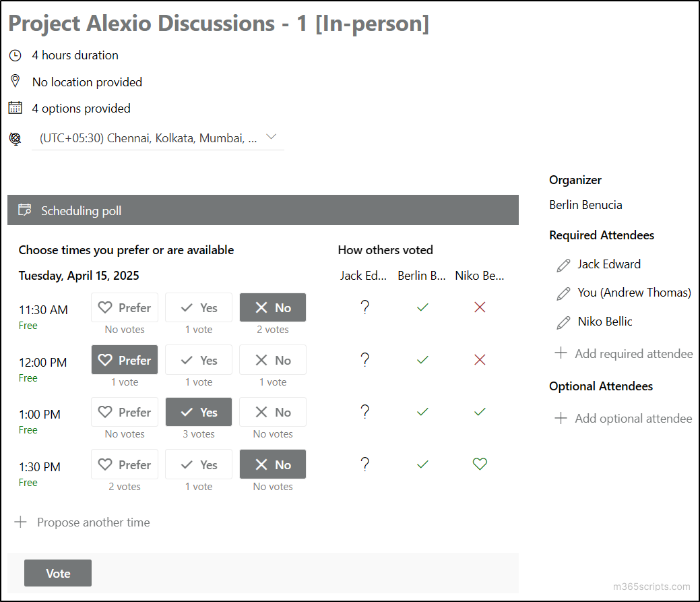Click the clock icon beside 4 hours duration

coord(15,55)
